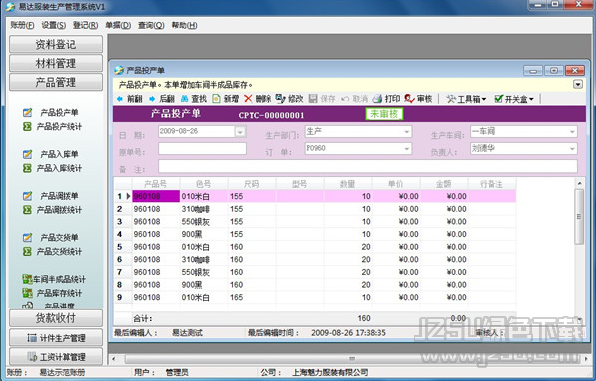The height and width of the screenshot is (381, 596).
Task: Open the 工具箱 dropdown
Action: (466, 99)
